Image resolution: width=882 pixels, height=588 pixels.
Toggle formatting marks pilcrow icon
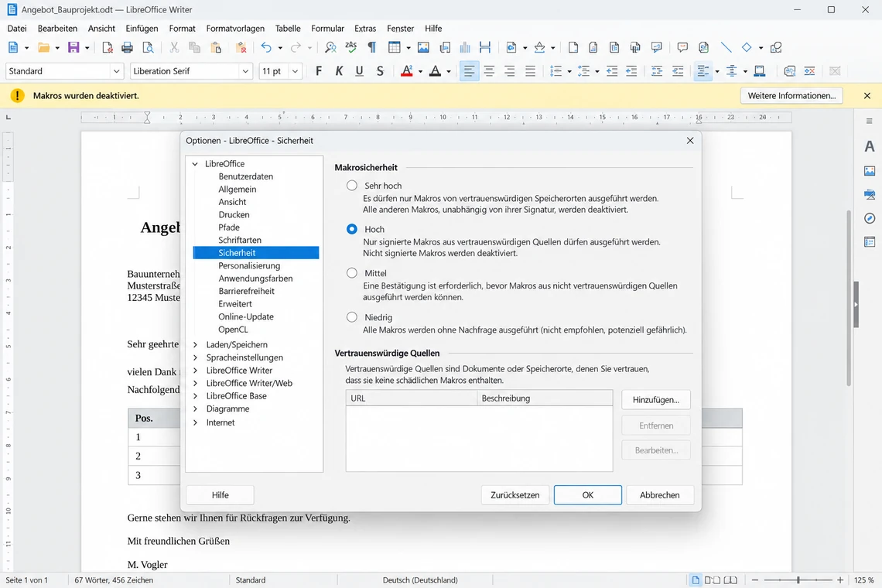click(372, 48)
